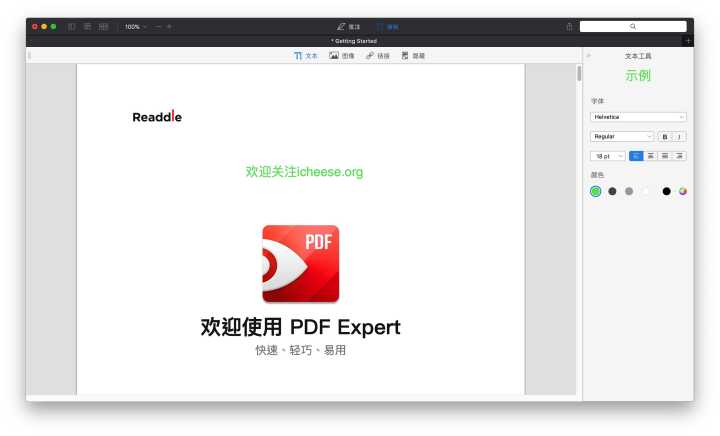Choose the black color swatch
Screen dimensions: 720x436
pos(666,191)
